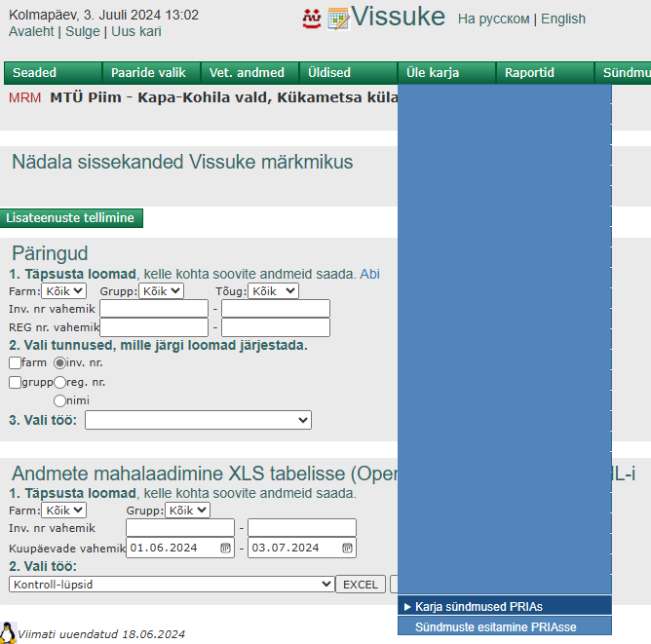651x644 pixels.
Task: Click the Nädala sissekanded Vissuke märkmikus heading
Action: 182,162
